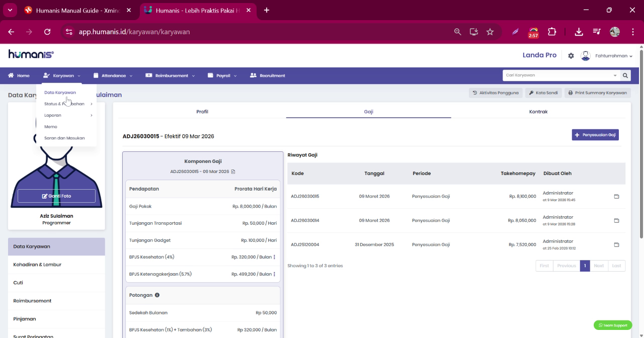Click the feather extension icon
Image resolution: width=644 pixels, height=338 pixels.
click(515, 32)
